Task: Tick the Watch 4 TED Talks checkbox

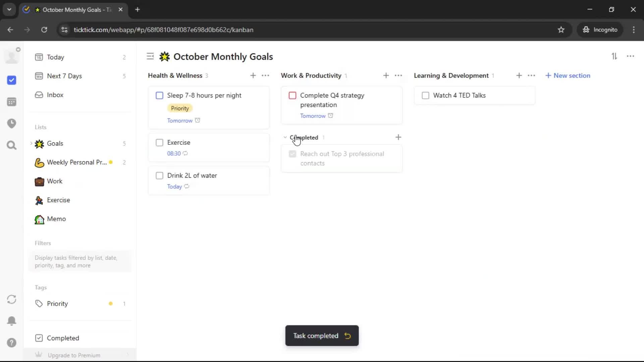Action: point(425,96)
